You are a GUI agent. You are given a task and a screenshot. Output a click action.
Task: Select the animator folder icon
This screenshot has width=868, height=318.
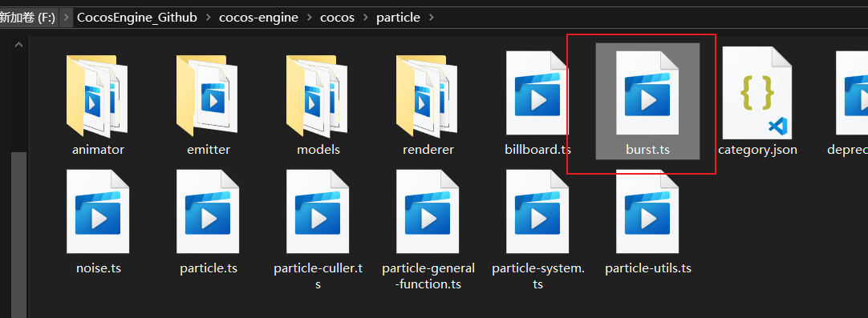97,95
